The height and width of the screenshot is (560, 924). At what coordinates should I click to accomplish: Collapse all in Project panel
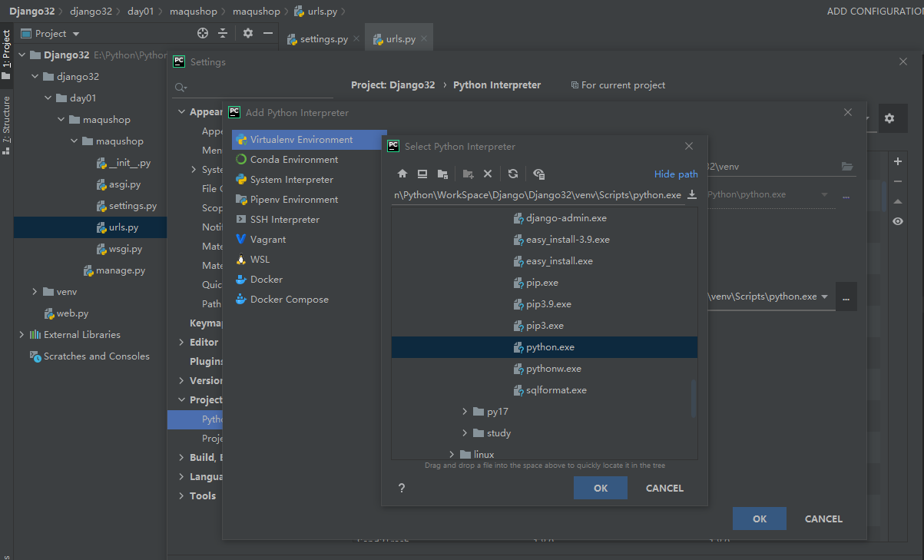pos(223,33)
